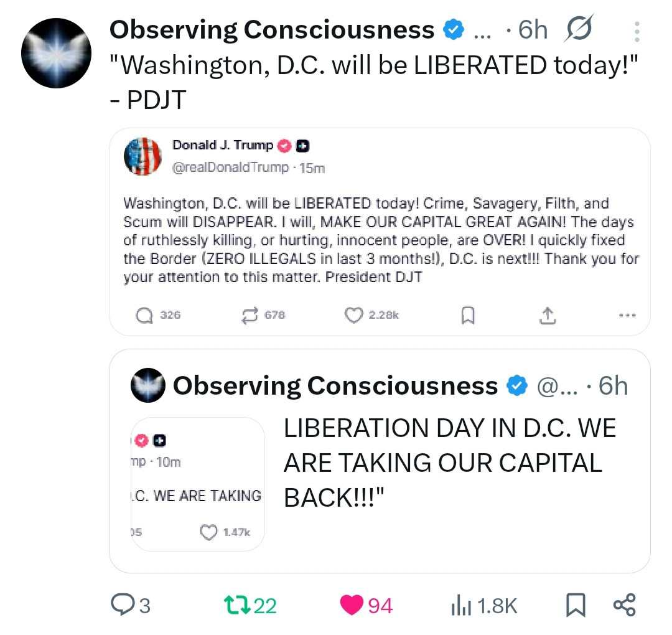
Task: Open the quoted post's small image thumbnail
Action: (x=198, y=484)
